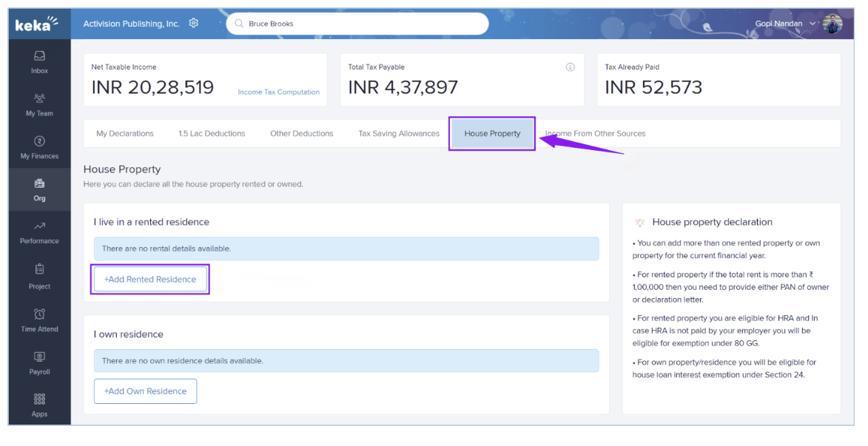Click +Add Rented Residence button
868x446 pixels.
(150, 280)
